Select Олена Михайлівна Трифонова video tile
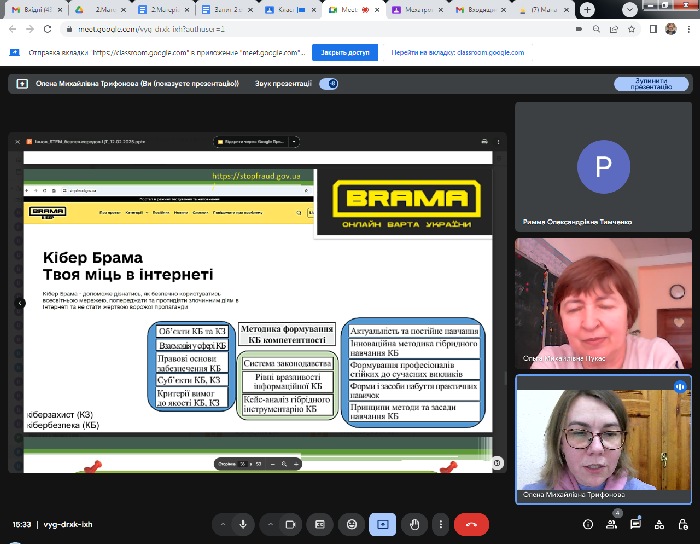The width and height of the screenshot is (700, 544). tap(603, 439)
